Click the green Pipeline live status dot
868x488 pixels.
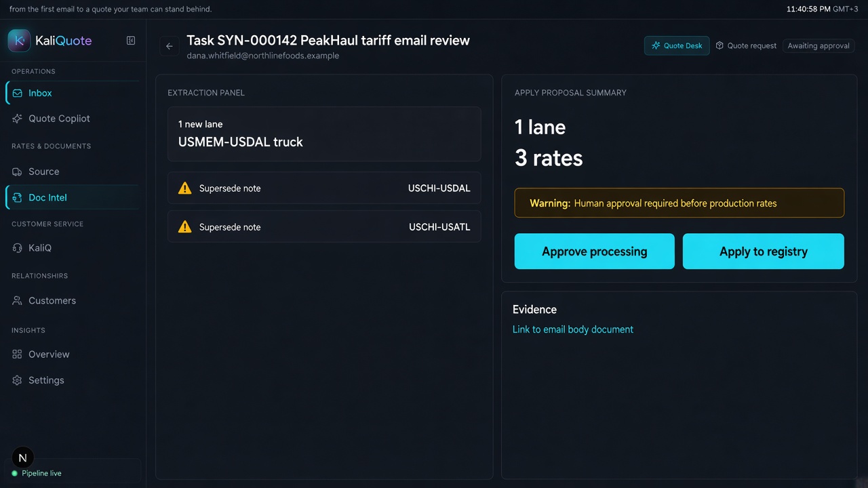tap(15, 473)
